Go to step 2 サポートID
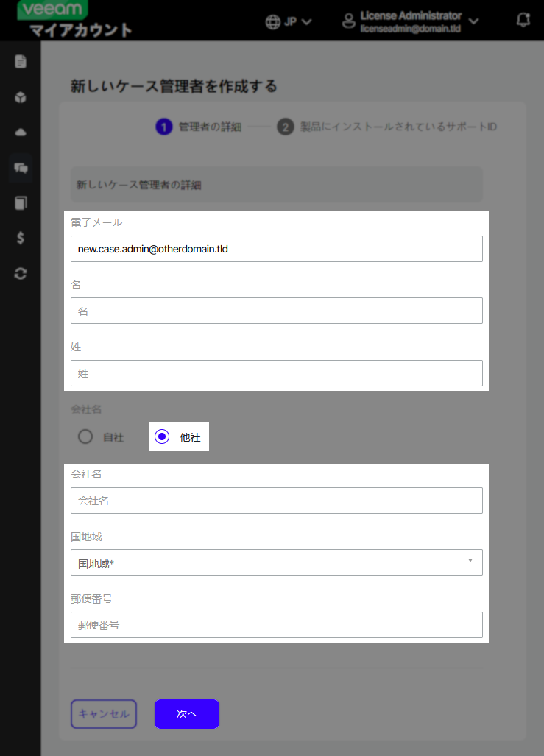Screen dimensions: 544x756 tap(386, 127)
